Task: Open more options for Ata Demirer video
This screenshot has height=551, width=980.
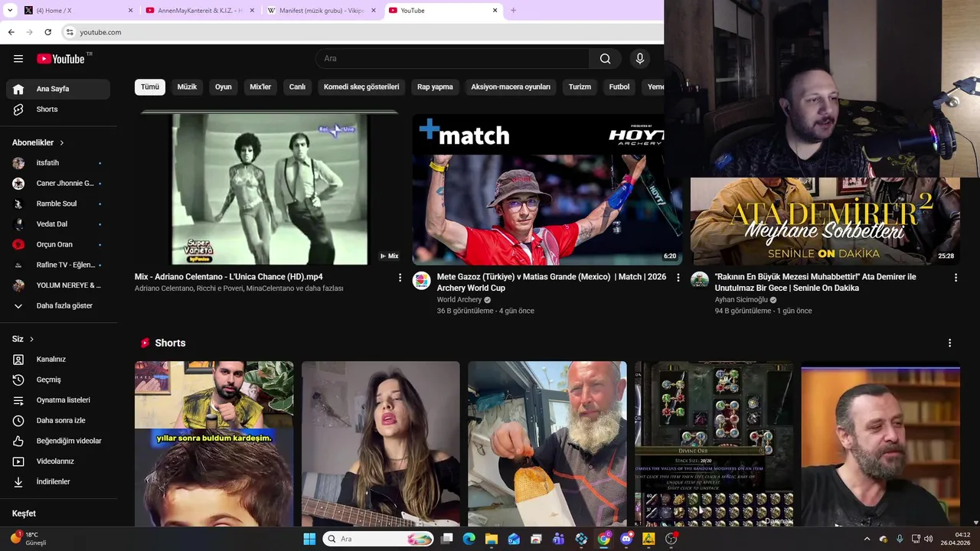Action: (955, 278)
